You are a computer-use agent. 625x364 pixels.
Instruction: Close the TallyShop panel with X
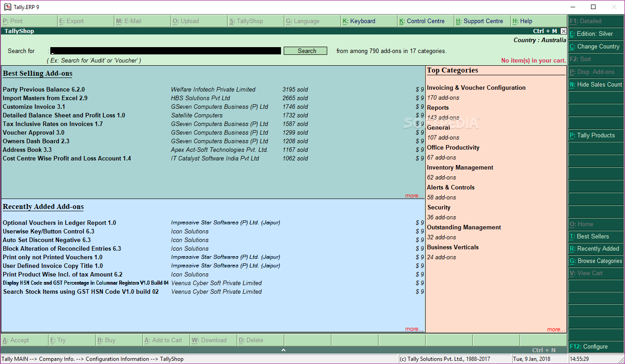pyautogui.click(x=563, y=31)
